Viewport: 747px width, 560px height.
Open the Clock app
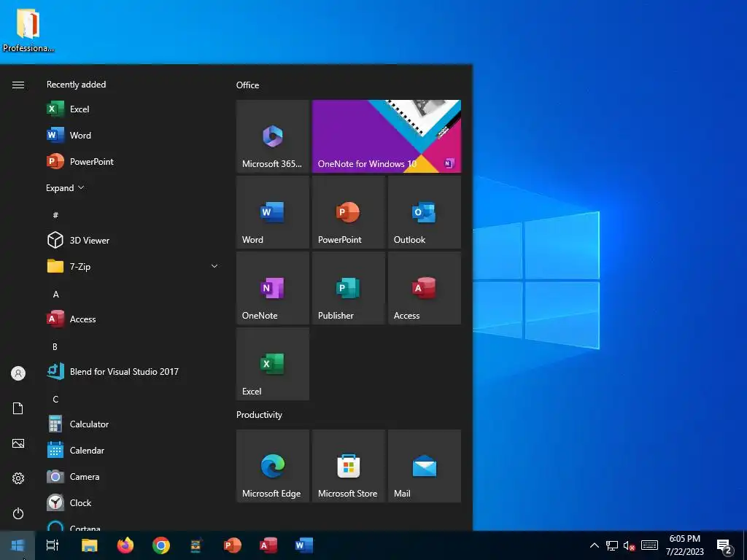tap(133, 502)
